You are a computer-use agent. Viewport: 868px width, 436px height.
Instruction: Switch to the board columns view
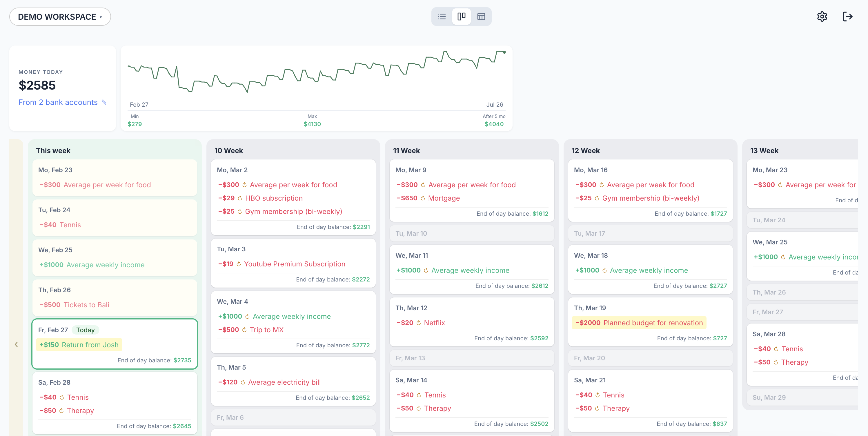[461, 17]
